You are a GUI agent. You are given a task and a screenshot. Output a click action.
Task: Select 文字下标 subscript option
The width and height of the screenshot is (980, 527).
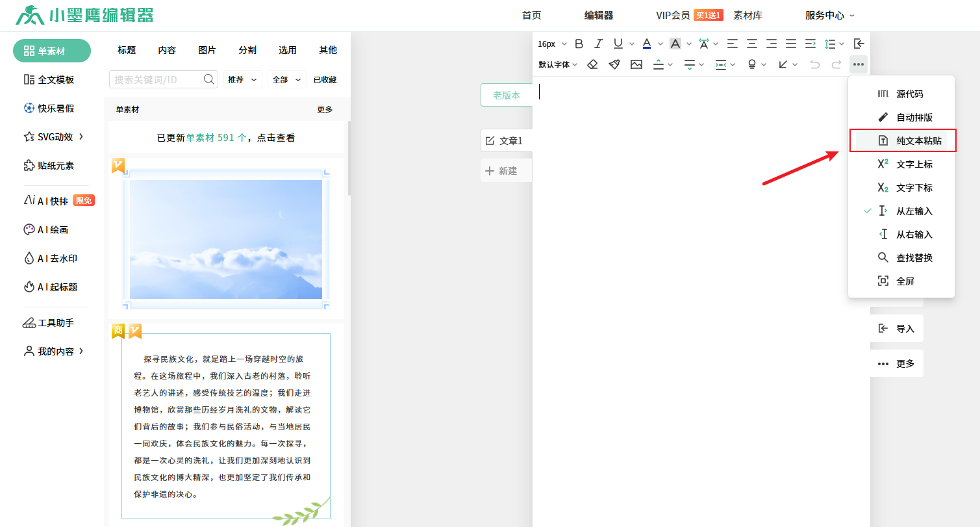pyautogui.click(x=901, y=188)
